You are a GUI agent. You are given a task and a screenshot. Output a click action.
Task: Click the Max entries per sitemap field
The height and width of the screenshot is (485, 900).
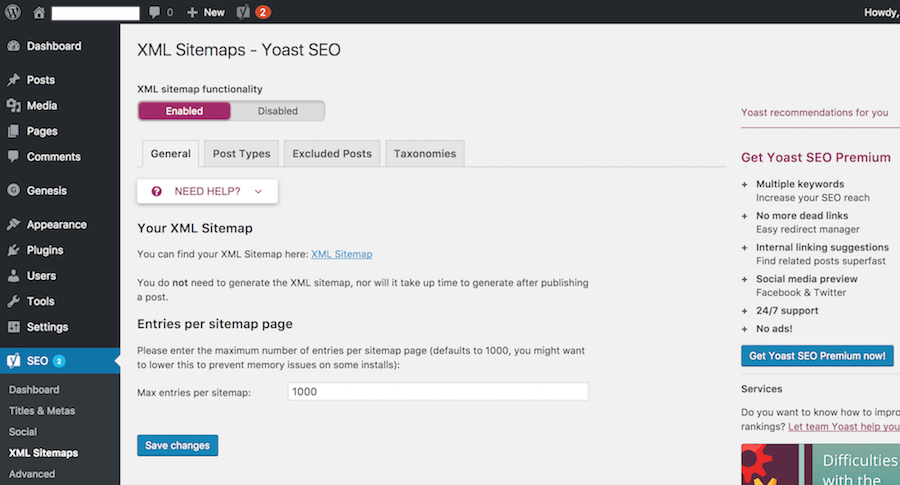[438, 392]
